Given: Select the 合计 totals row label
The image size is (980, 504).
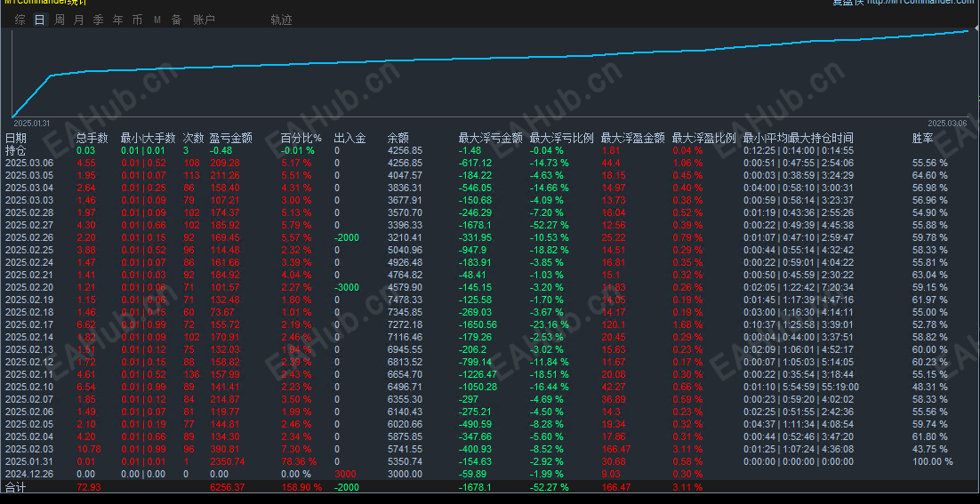Looking at the screenshot, I should click(16, 486).
